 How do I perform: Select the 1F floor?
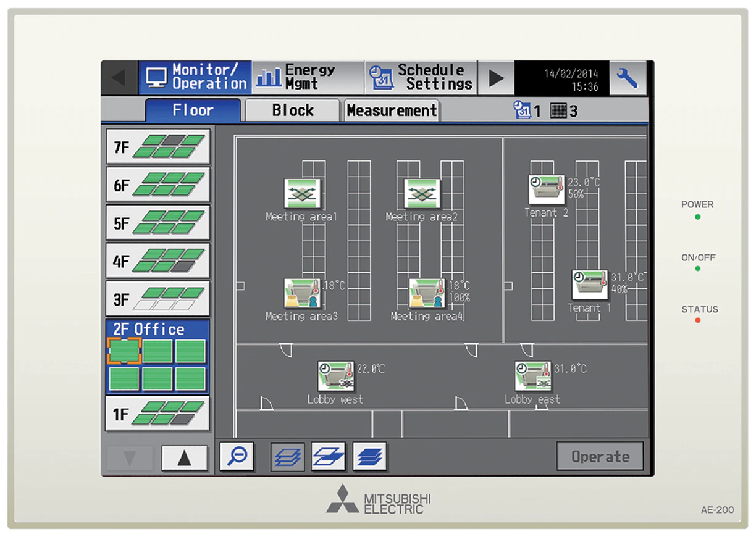158,414
